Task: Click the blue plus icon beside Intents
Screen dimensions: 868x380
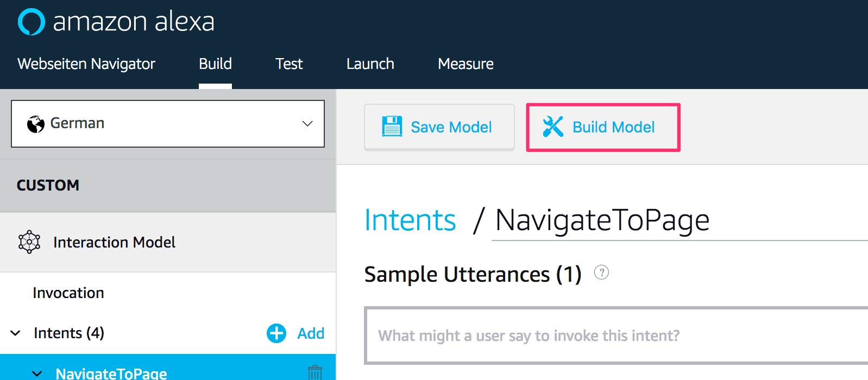Action: click(276, 333)
